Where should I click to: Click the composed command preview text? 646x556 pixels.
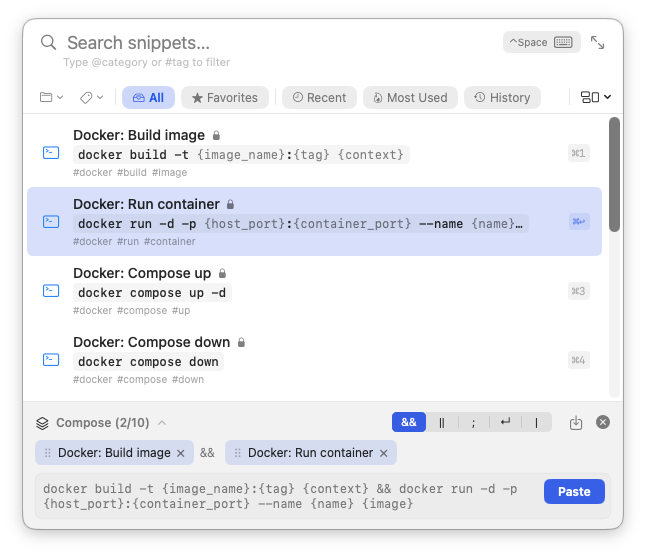click(281, 496)
